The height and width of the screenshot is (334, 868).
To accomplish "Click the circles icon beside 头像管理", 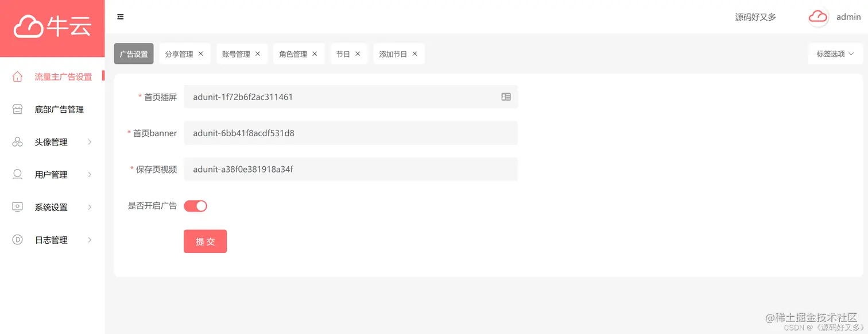I will [x=17, y=142].
